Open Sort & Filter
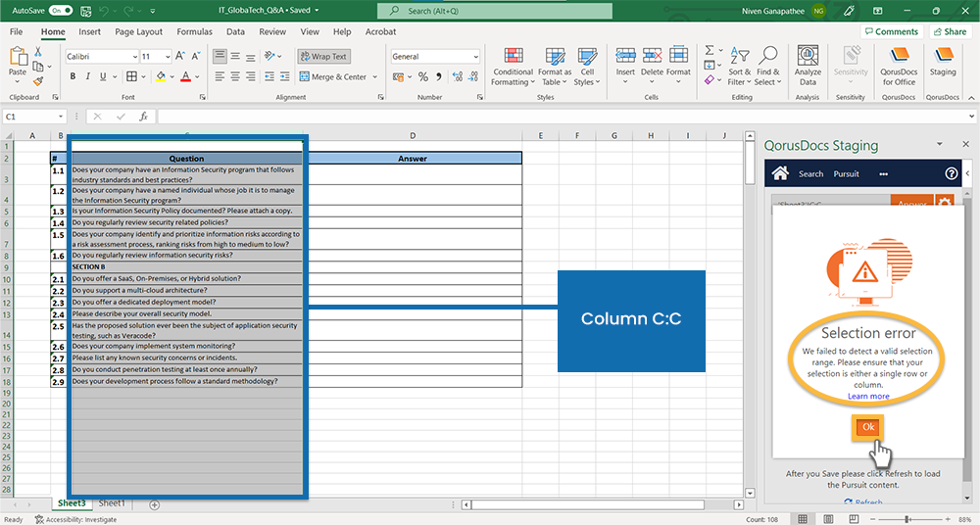The height and width of the screenshot is (525, 980). [x=739, y=67]
